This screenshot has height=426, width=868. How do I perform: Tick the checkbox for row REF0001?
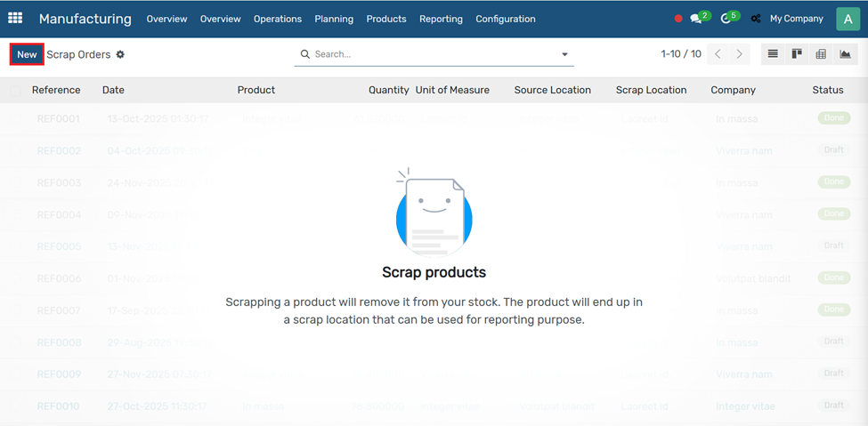click(16, 118)
